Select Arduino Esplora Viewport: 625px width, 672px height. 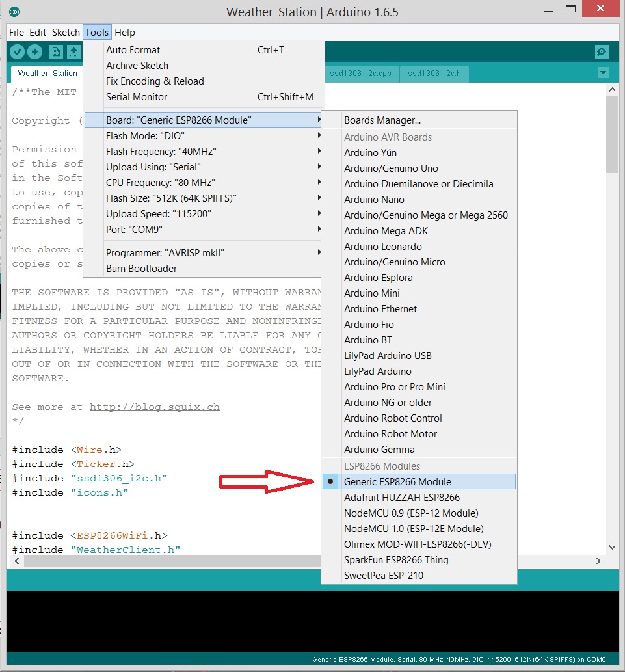click(x=419, y=278)
